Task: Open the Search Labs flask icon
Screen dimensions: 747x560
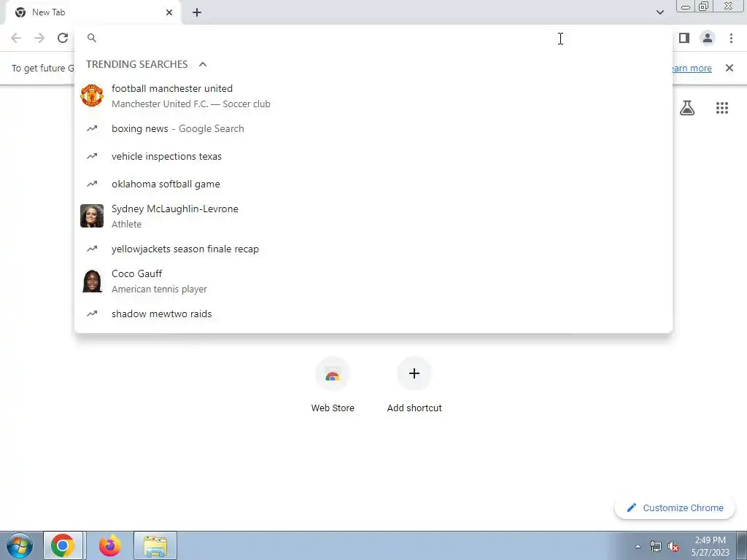Action: click(x=687, y=108)
